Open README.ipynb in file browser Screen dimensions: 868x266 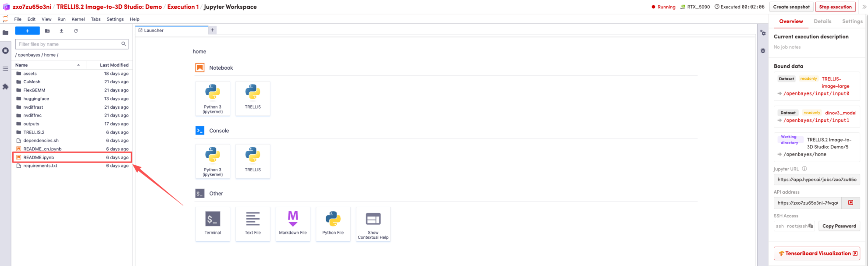coord(39,157)
